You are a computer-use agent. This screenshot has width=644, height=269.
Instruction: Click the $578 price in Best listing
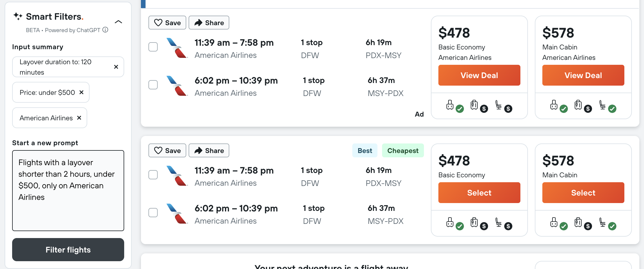[558, 161]
